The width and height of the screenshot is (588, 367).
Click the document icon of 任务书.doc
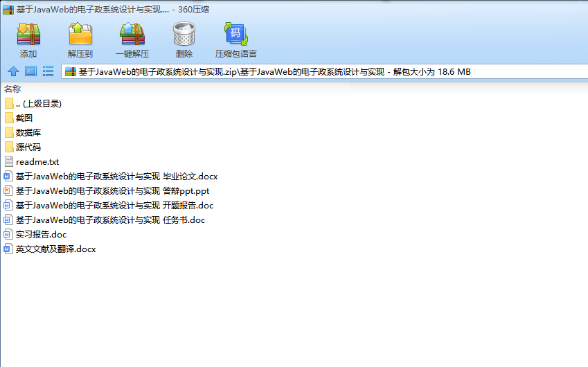[8, 220]
